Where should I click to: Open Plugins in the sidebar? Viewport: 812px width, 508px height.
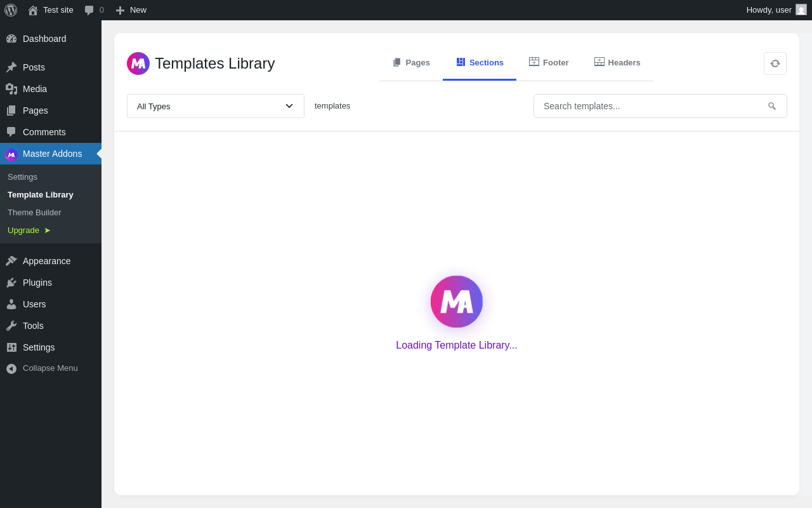[x=51, y=283]
